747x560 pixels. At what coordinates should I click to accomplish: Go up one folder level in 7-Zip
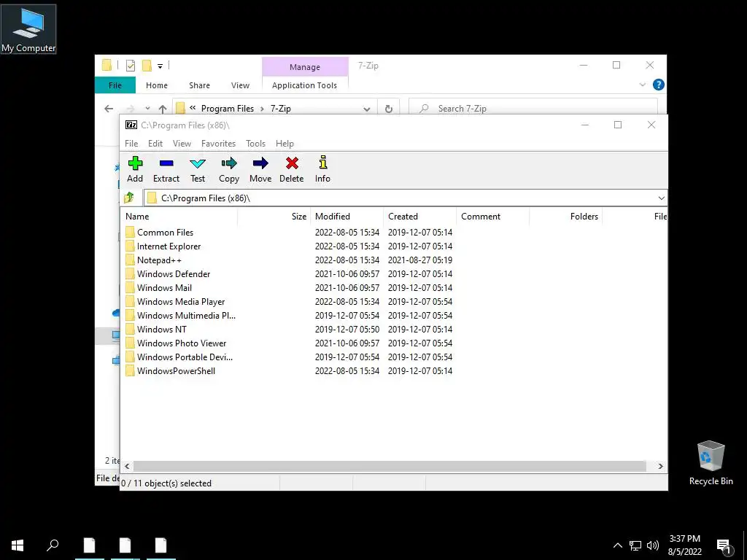[129, 198]
